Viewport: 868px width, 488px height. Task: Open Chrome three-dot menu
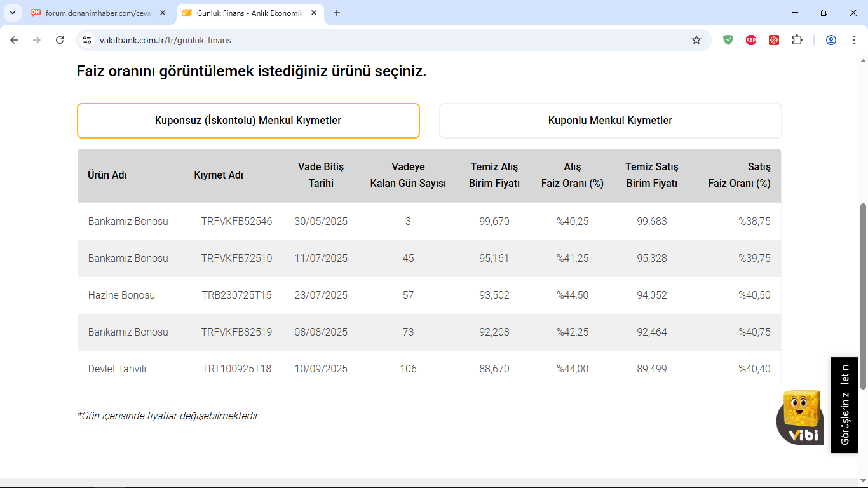[853, 40]
